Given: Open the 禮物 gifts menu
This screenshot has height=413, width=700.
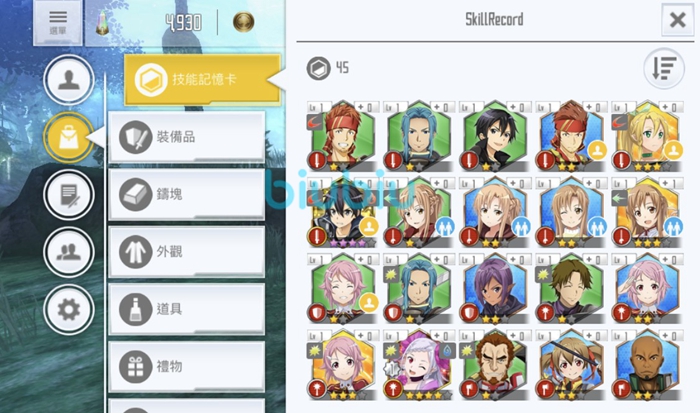Looking at the screenshot, I should (x=187, y=366).
